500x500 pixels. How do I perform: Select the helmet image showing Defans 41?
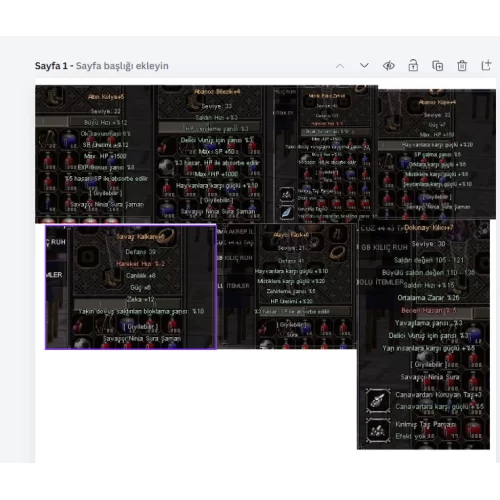pyautogui.click(x=287, y=286)
